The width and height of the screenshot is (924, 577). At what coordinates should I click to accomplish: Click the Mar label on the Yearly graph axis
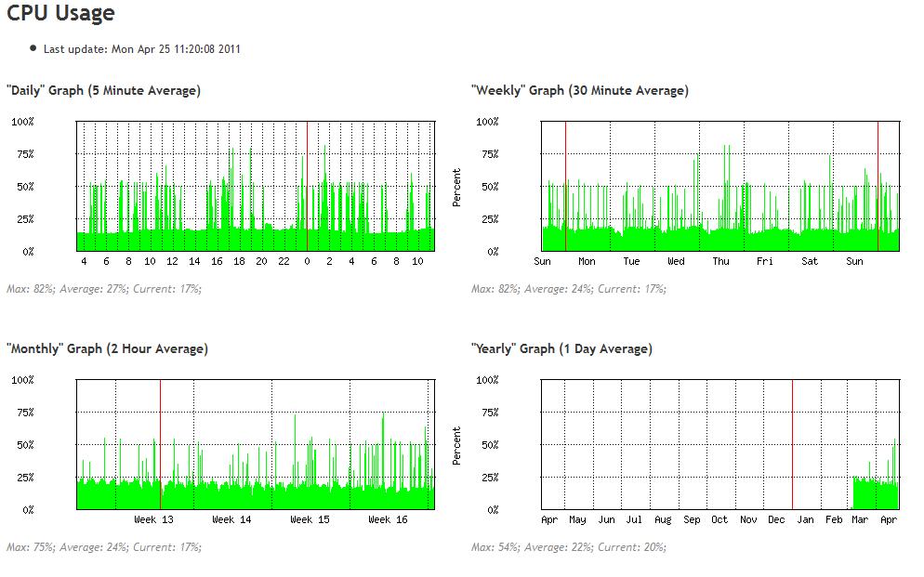tap(860, 520)
